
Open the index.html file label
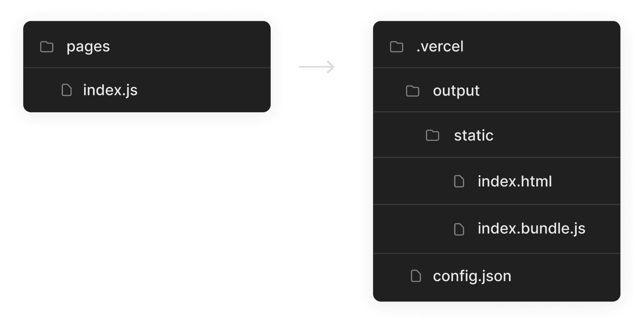click(x=515, y=181)
